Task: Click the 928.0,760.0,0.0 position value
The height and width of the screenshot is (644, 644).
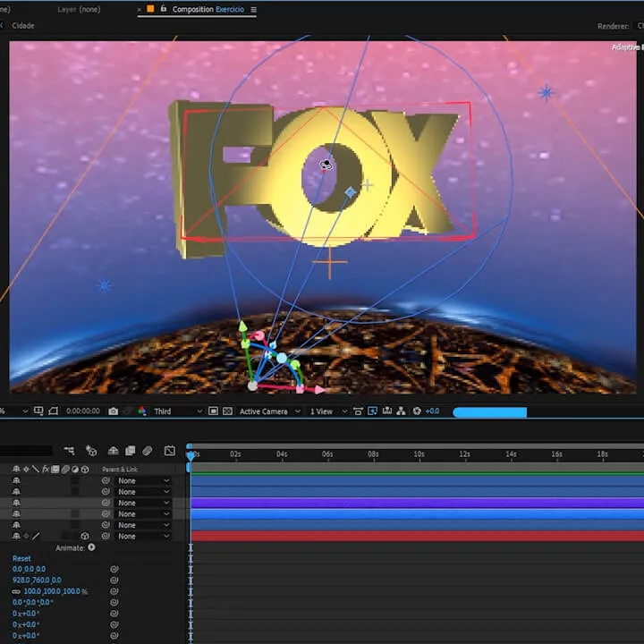Action: [x=37, y=580]
